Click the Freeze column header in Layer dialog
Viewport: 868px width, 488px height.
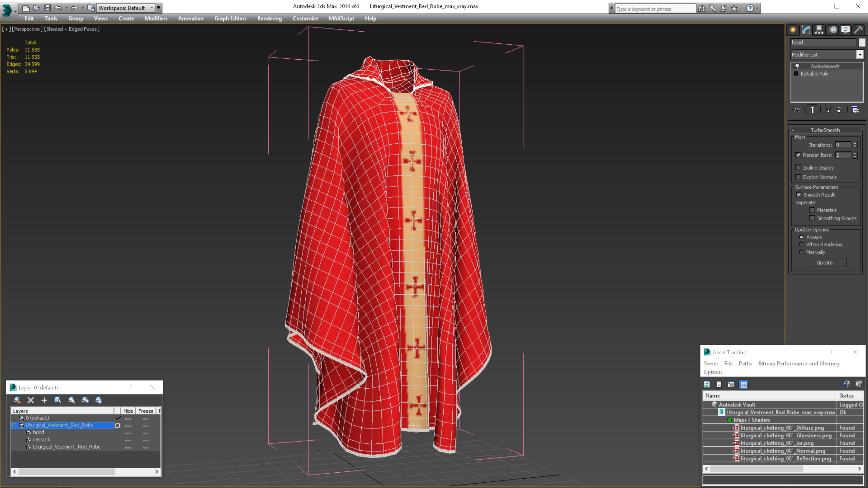pyautogui.click(x=146, y=411)
